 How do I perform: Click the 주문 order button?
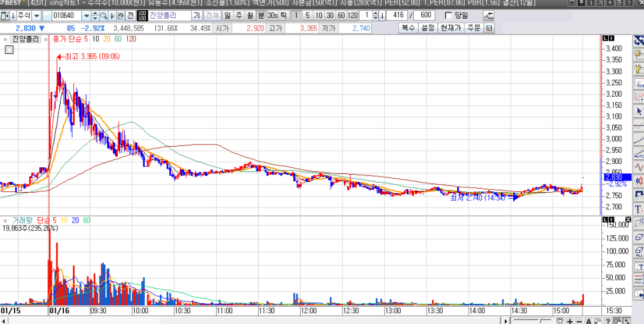point(473,29)
